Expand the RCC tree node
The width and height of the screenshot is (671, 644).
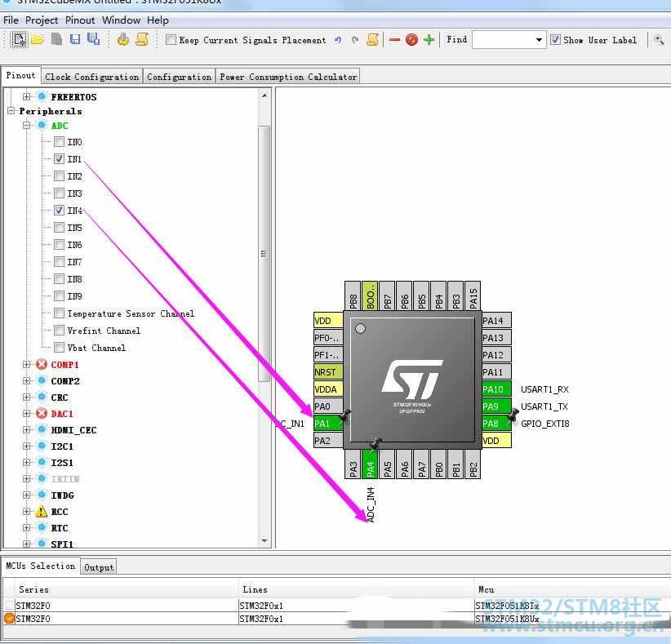click(x=27, y=511)
